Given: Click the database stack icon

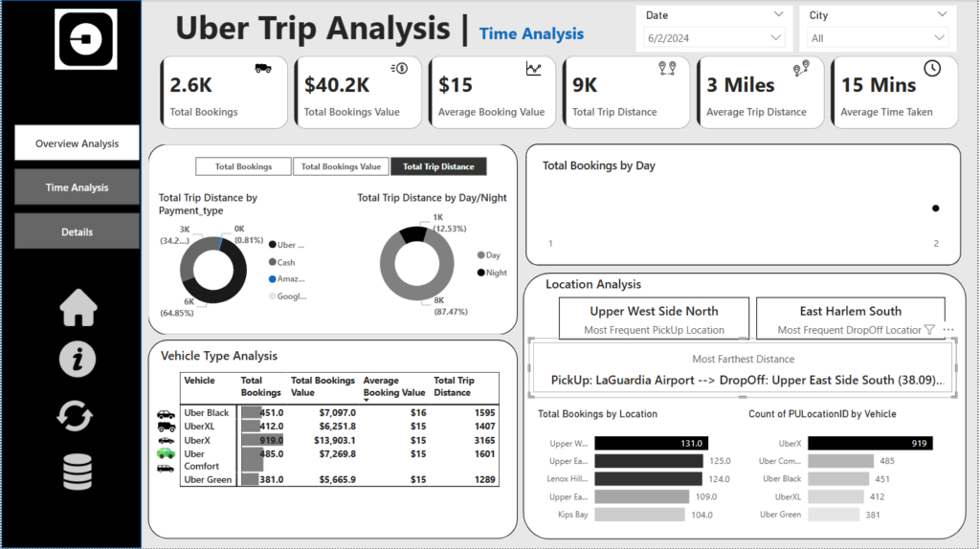Looking at the screenshot, I should click(78, 472).
